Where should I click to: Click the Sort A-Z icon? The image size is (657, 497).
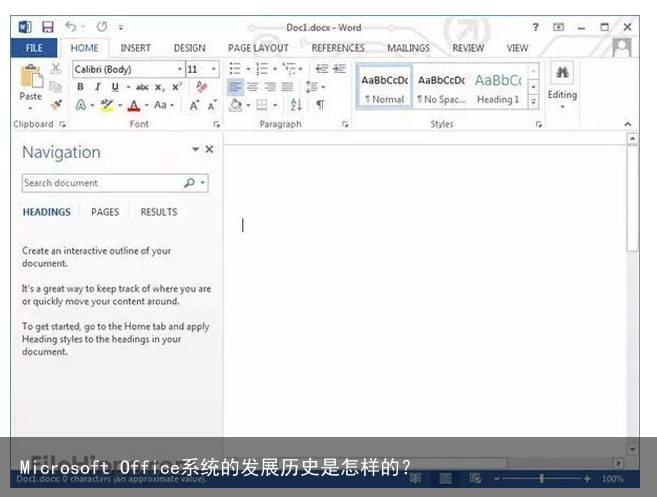(296, 105)
